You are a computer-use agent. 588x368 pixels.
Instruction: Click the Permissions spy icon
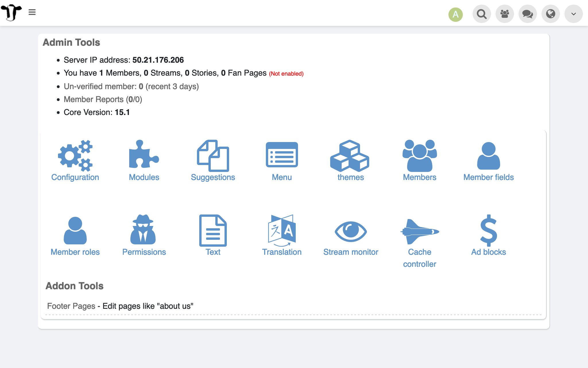coord(143,230)
